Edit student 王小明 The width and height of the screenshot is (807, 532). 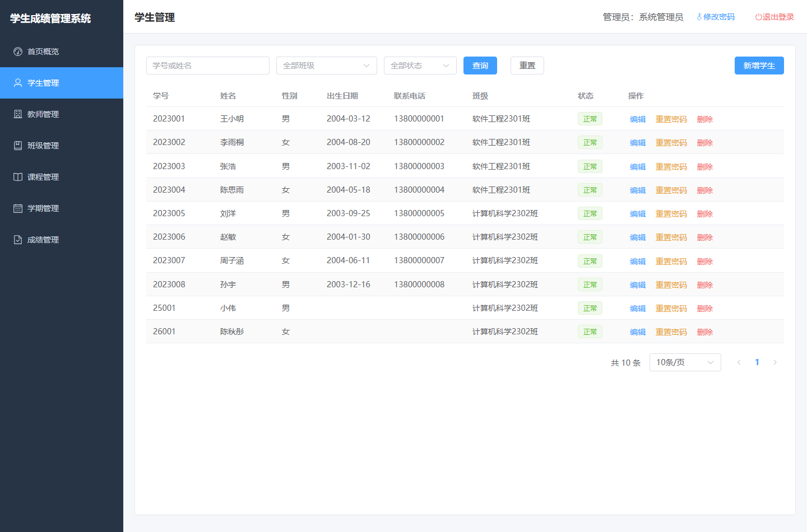[638, 119]
